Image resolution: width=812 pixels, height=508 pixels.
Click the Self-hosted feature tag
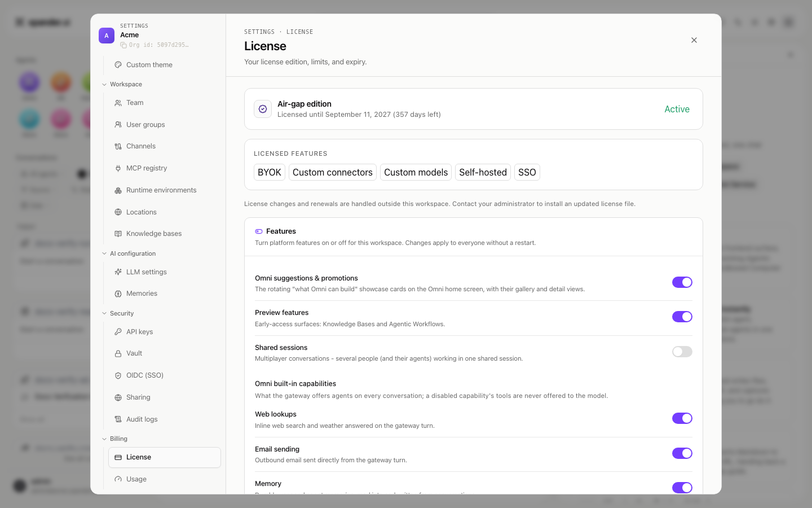(483, 172)
